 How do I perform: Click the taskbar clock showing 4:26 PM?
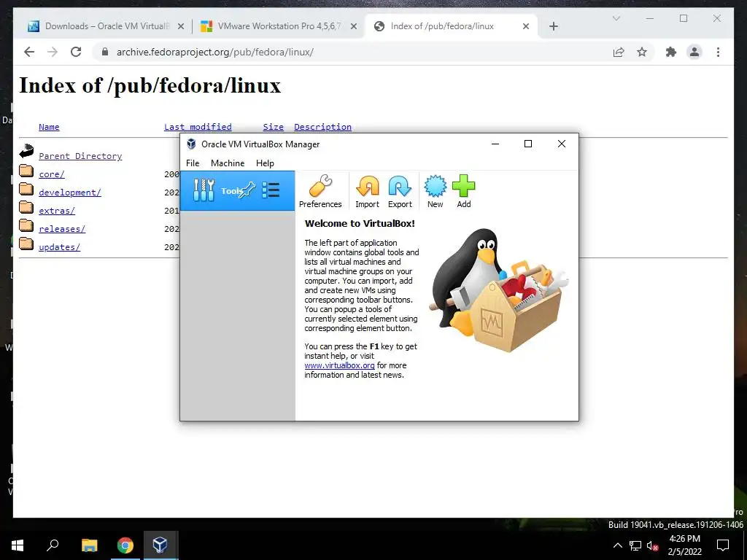click(684, 545)
